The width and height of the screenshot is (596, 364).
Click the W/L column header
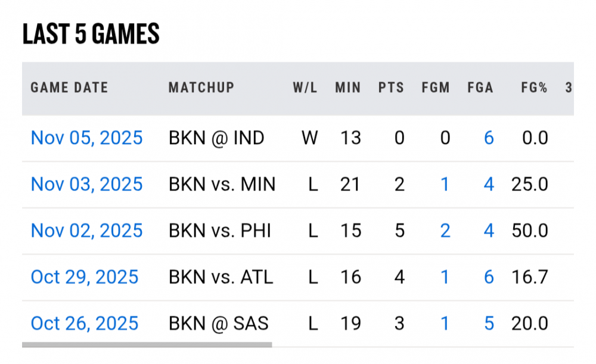pos(305,88)
